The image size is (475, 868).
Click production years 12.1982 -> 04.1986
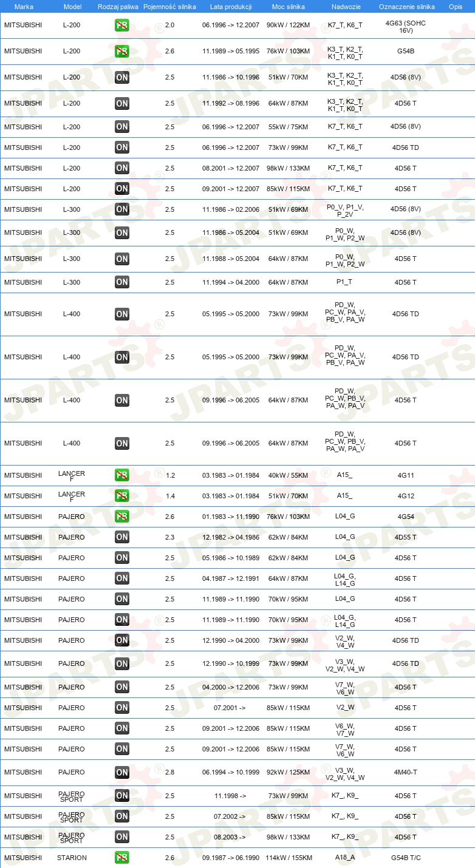[x=231, y=537]
